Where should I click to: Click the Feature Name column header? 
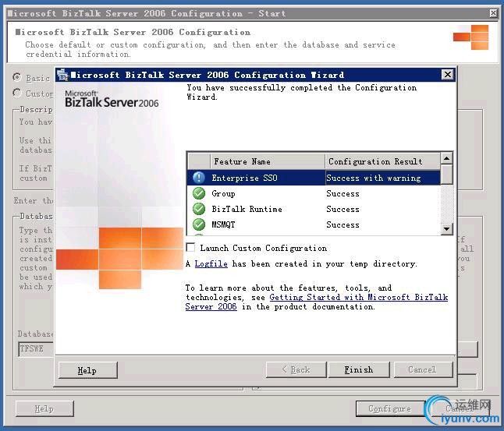(268, 161)
